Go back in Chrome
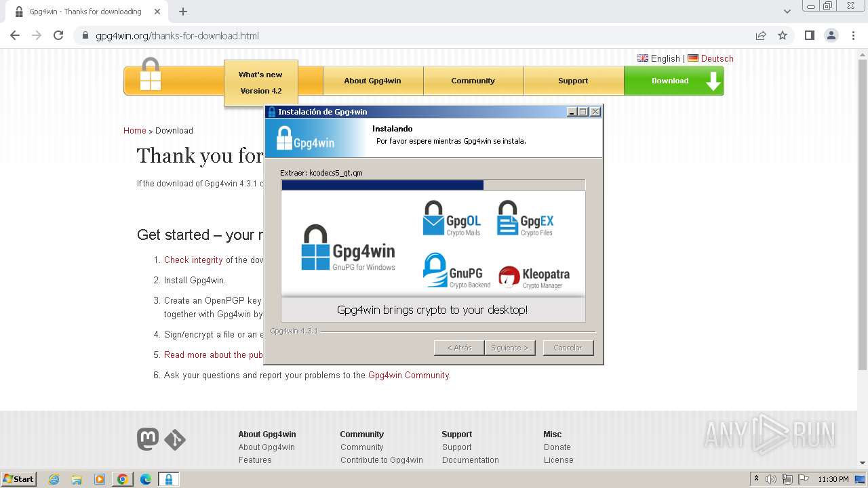 [x=15, y=36]
